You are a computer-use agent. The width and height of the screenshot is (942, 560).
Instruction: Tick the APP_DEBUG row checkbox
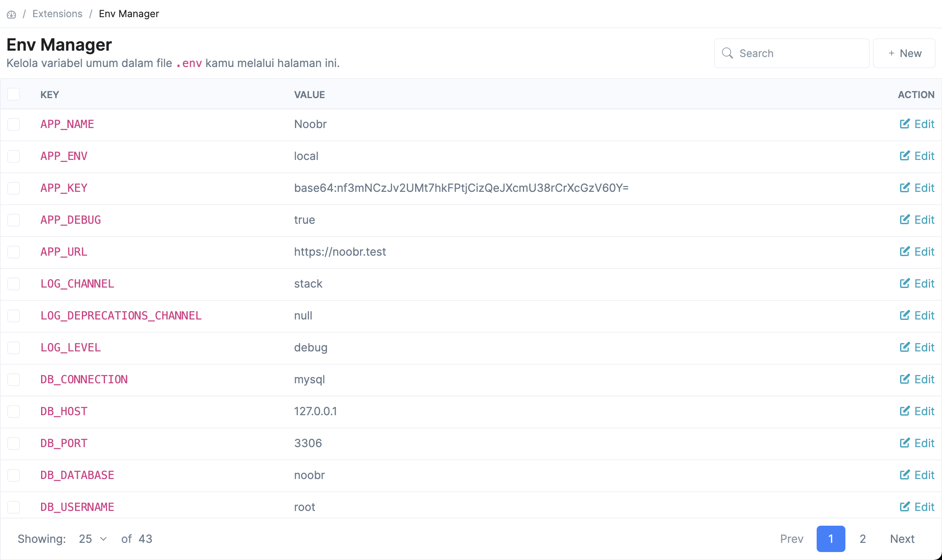pyautogui.click(x=14, y=220)
